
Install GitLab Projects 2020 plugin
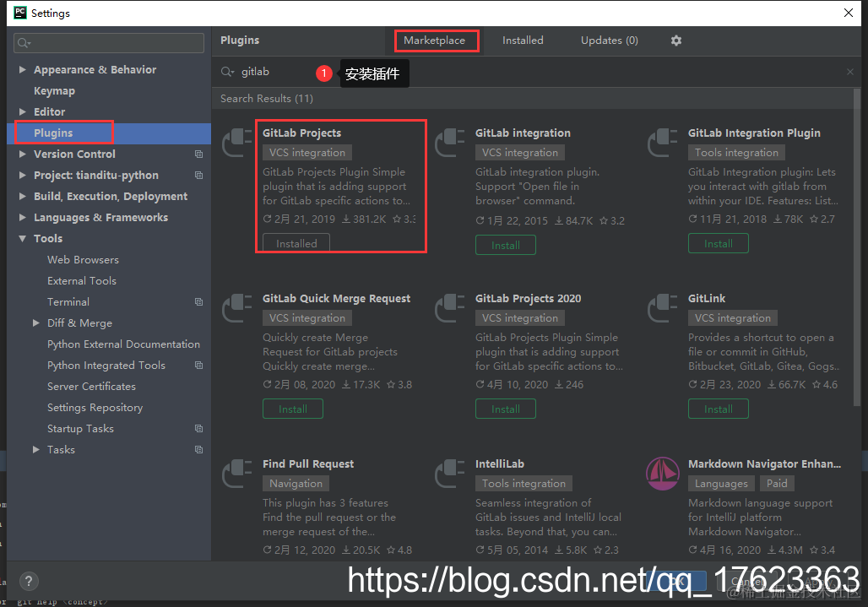tap(506, 409)
